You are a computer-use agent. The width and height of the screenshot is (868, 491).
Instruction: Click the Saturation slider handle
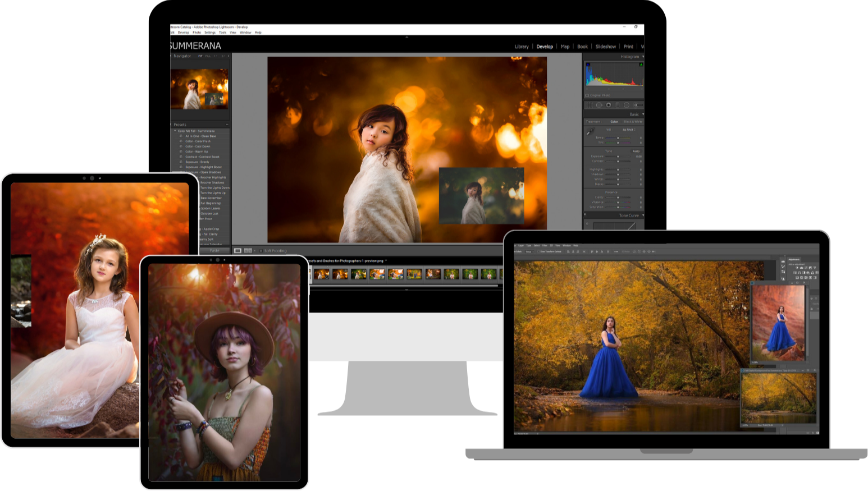[618, 207]
